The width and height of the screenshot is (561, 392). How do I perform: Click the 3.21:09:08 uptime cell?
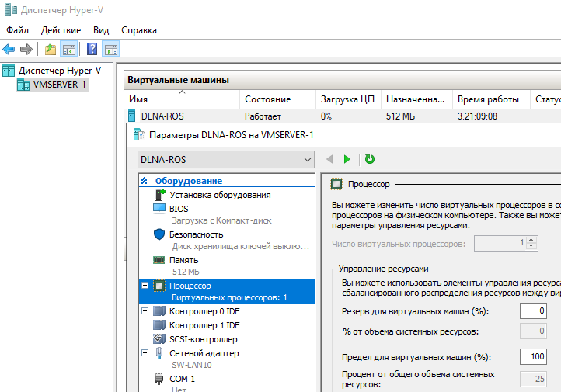[x=477, y=116]
